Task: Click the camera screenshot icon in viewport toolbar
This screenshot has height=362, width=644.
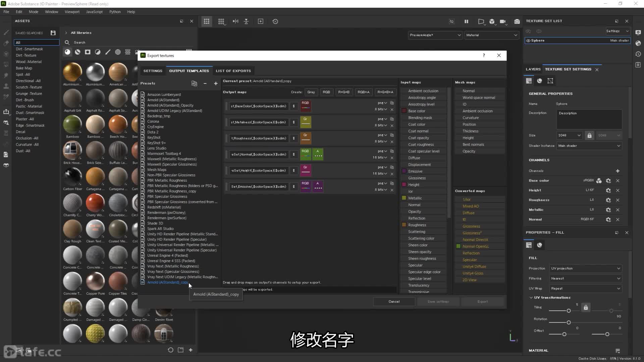Action: coord(517,21)
